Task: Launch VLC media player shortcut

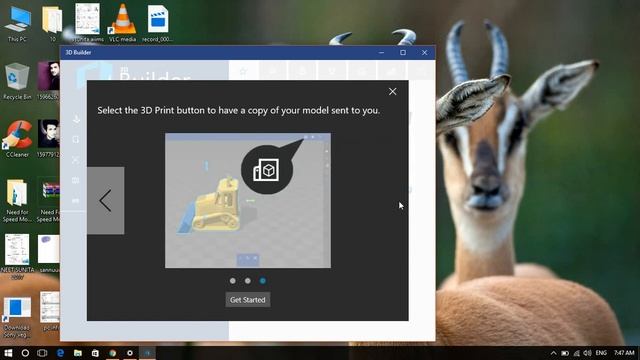Action: 122,23
